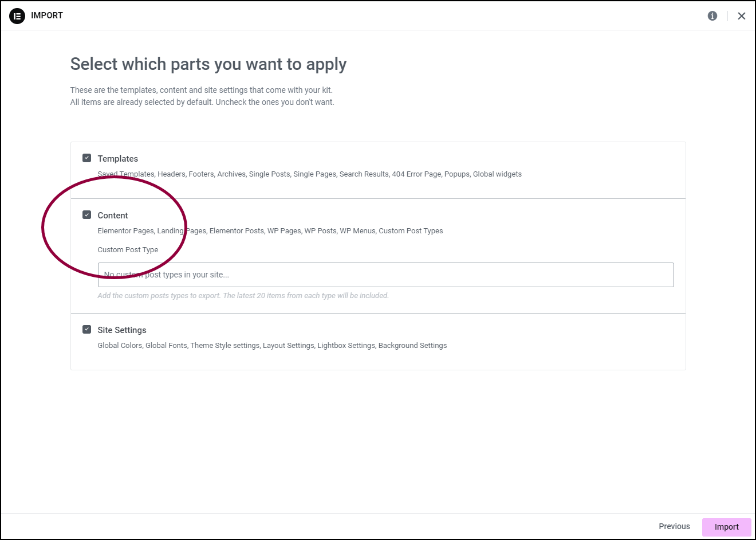This screenshot has height=540, width=756.
Task: Click the 'Select which parts you want to apply' heading
Action: click(x=208, y=64)
